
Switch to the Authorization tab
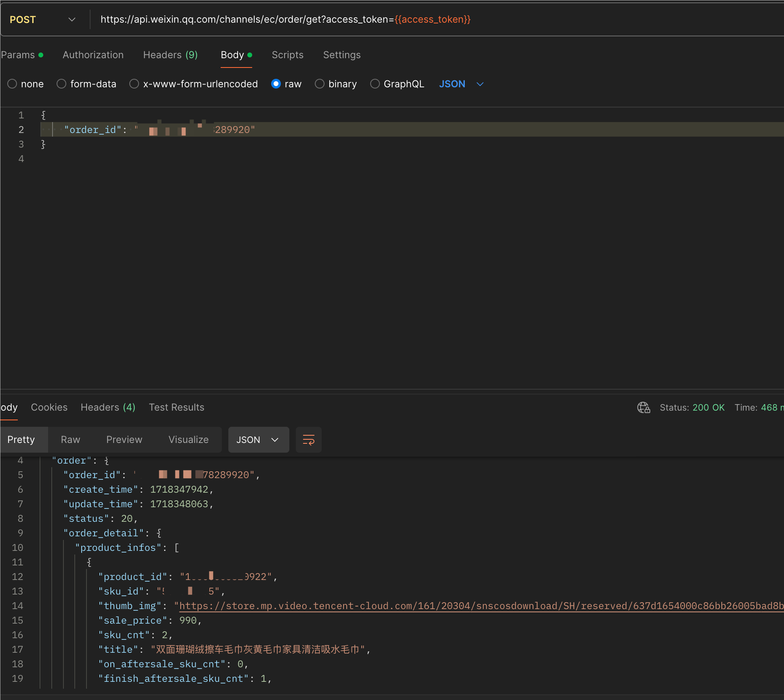(93, 55)
